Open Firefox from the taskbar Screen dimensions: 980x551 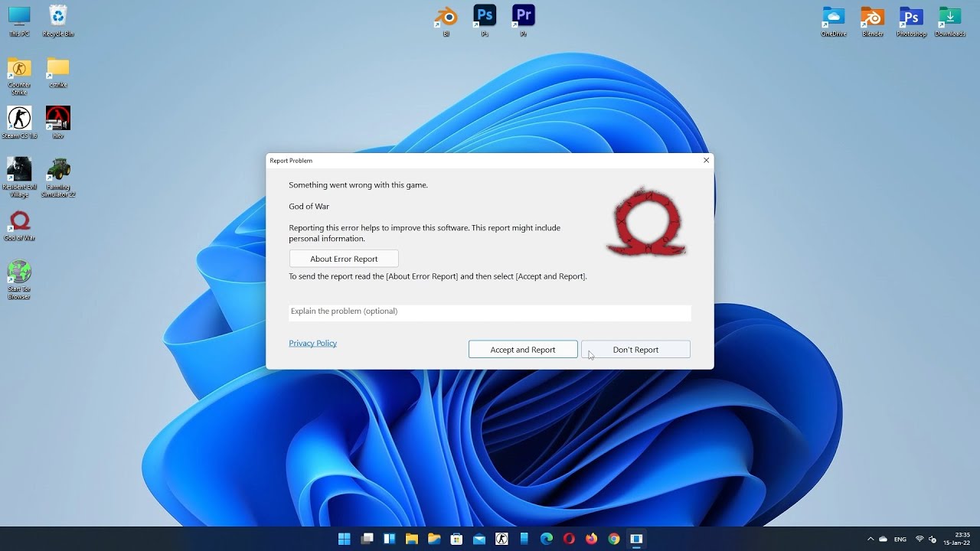[591, 539]
